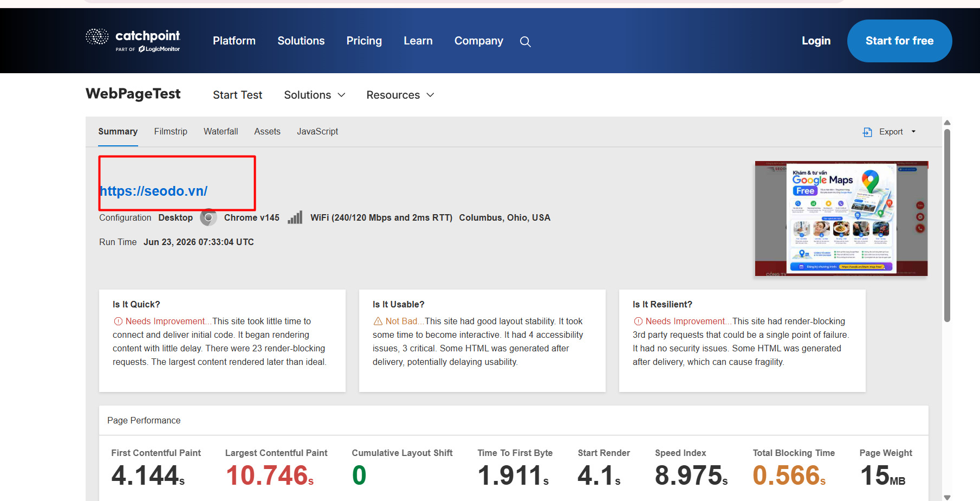Click the Needs Improvement icon under Is It Quick
Screen dimensions: 980x501
pos(118,322)
